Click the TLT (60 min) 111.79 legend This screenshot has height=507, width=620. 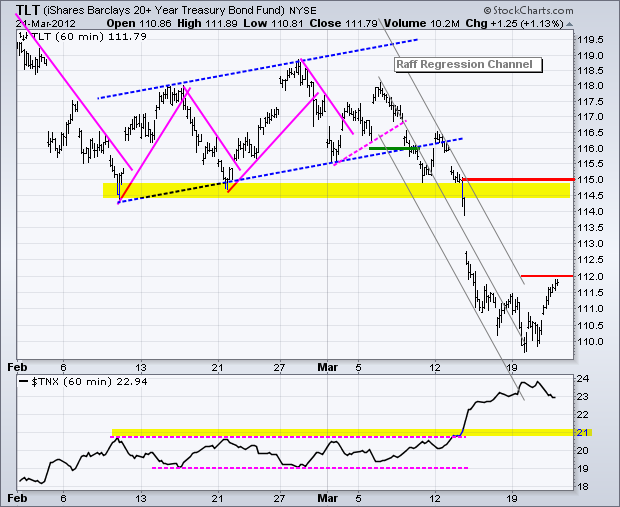89,37
